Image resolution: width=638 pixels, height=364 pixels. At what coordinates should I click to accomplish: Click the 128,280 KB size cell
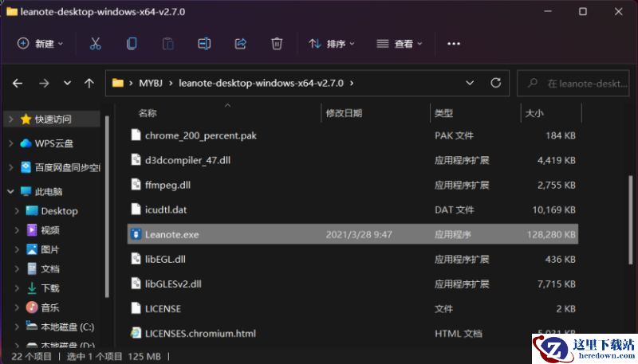pyautogui.click(x=551, y=234)
